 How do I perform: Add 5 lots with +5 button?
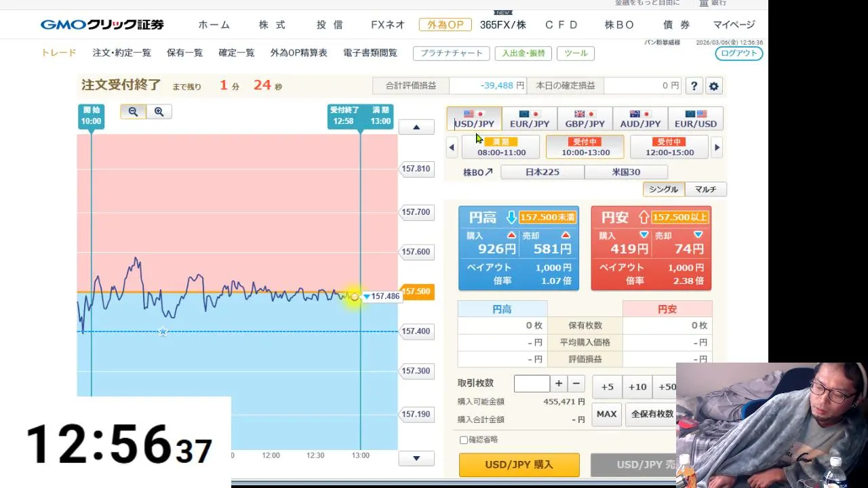[607, 386]
